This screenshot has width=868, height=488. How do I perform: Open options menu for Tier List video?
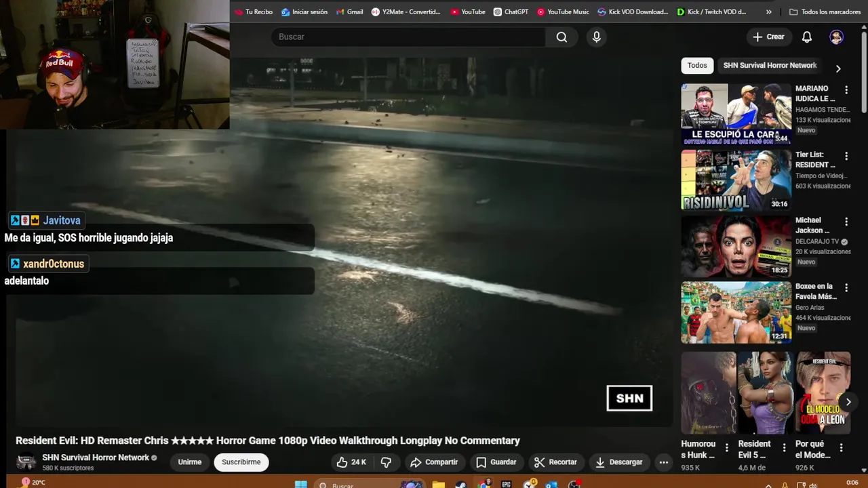[x=846, y=156]
